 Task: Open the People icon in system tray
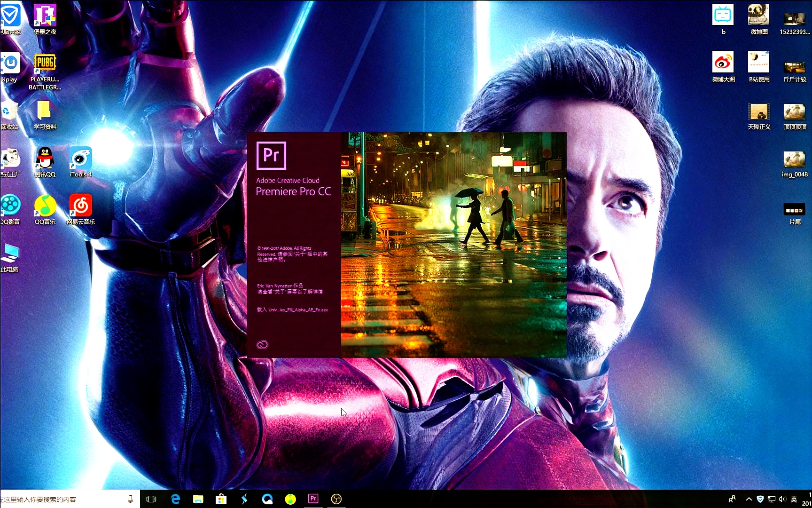coord(732,499)
